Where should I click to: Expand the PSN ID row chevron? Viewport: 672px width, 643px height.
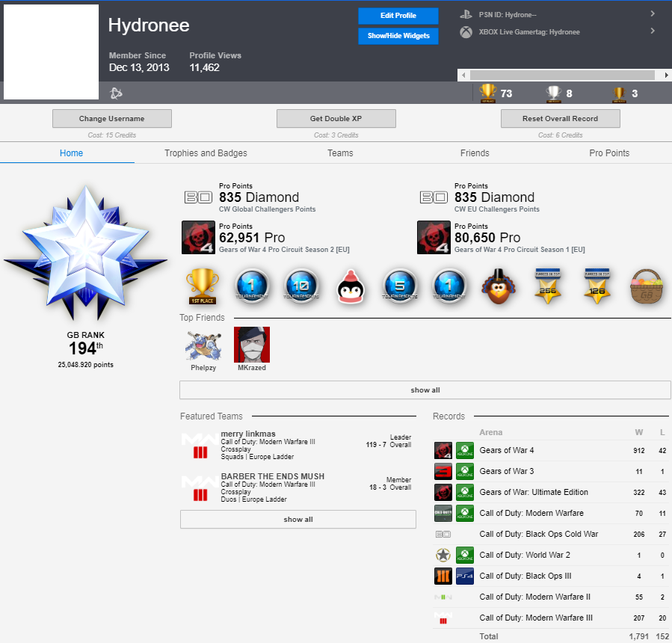tap(653, 13)
